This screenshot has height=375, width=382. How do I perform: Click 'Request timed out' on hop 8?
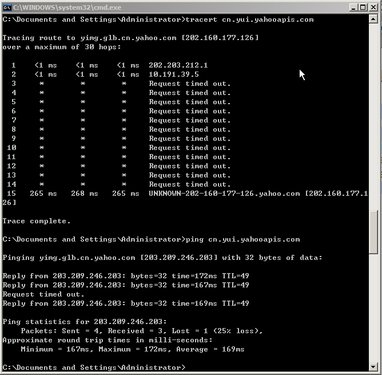(x=190, y=129)
